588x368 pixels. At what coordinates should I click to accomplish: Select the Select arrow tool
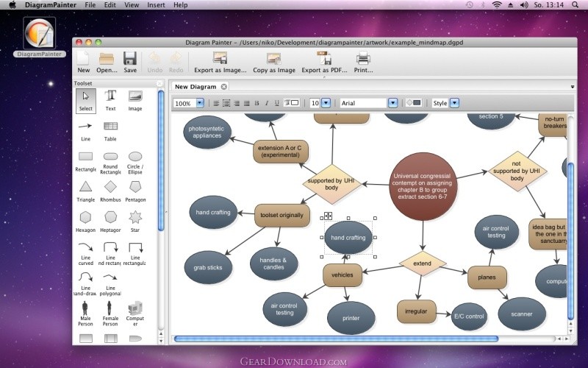click(86, 101)
